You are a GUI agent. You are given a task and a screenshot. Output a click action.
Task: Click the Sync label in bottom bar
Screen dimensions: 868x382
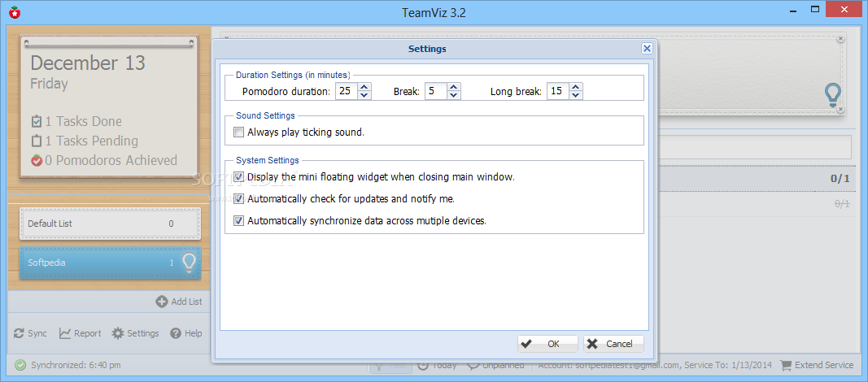pos(37,333)
